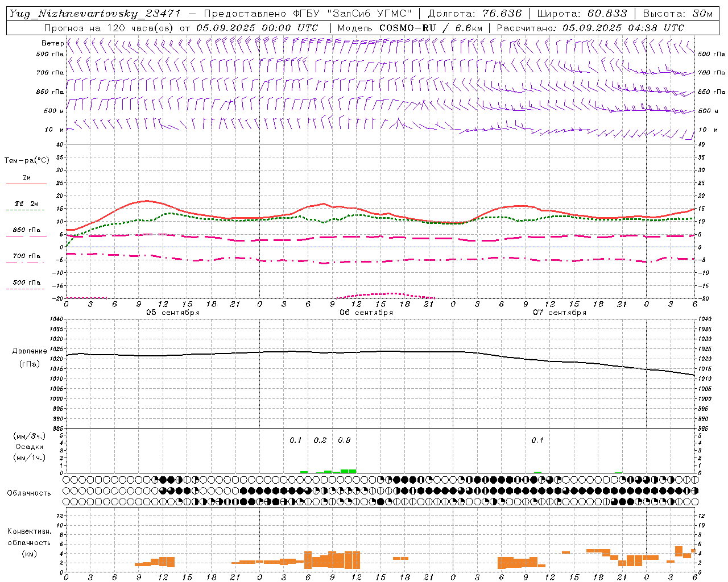This screenshot has height=582, width=728.
Task: Click the Конвективн. convective cloud label
Action: (29, 531)
